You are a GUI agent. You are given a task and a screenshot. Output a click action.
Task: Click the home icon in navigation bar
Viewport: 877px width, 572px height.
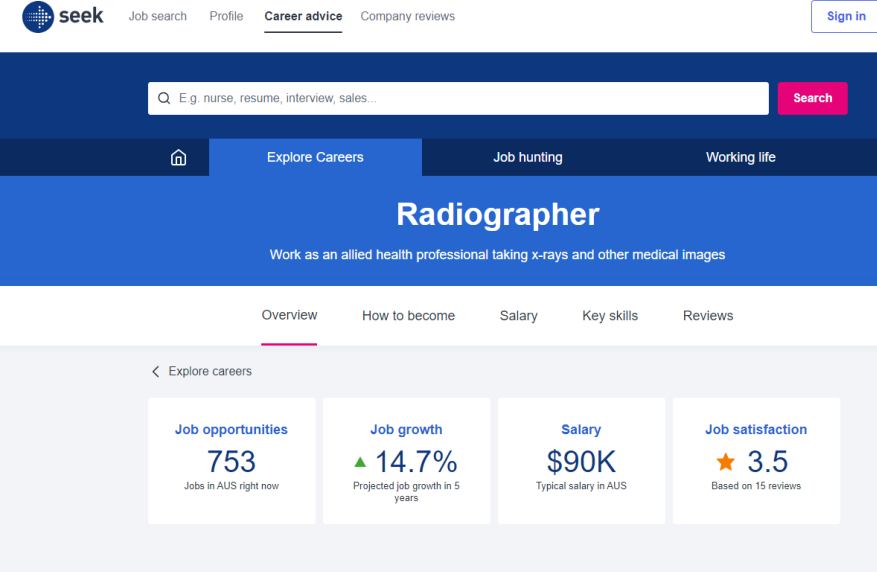pos(178,157)
